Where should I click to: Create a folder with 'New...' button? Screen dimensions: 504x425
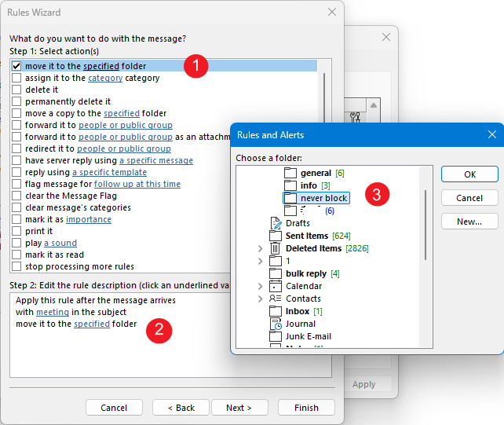[469, 222]
